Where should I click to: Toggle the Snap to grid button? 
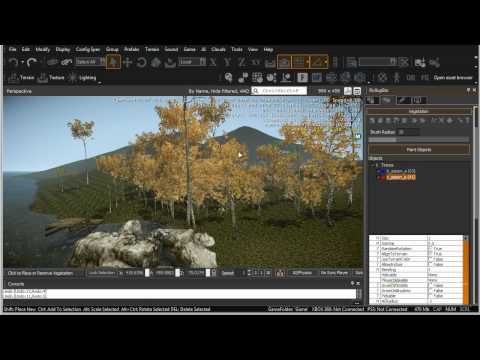pos(301,62)
